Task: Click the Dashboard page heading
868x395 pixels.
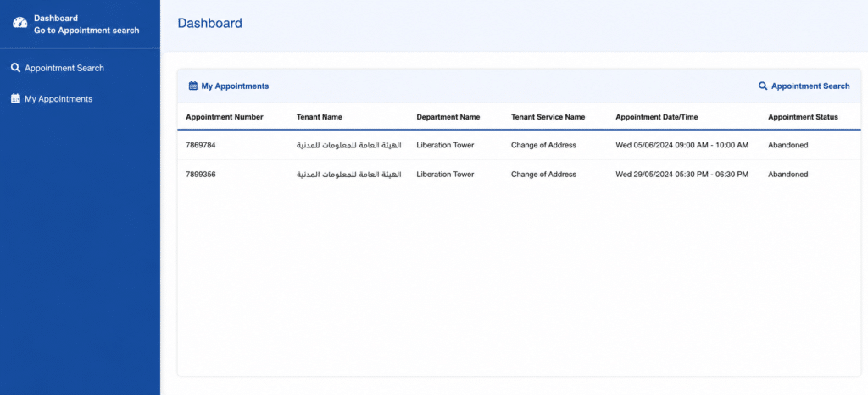Action: click(210, 23)
